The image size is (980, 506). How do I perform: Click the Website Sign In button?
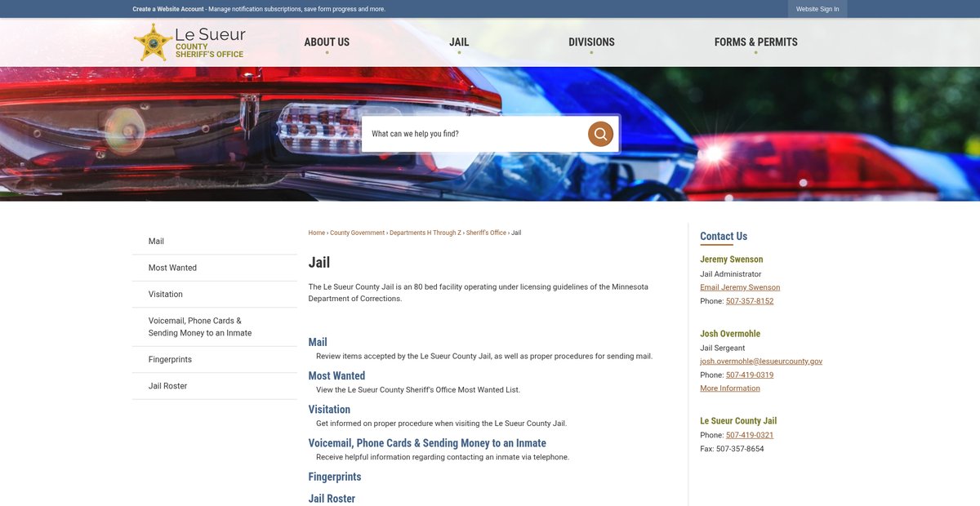(x=817, y=9)
